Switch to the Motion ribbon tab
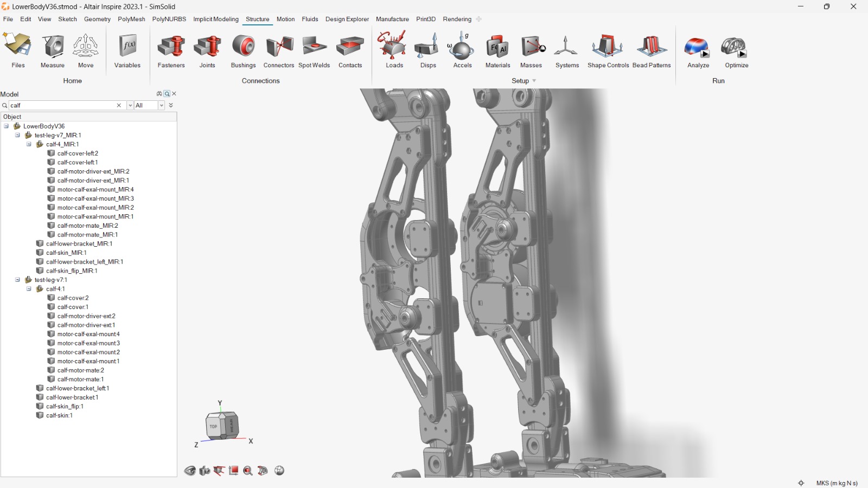 [x=285, y=19]
